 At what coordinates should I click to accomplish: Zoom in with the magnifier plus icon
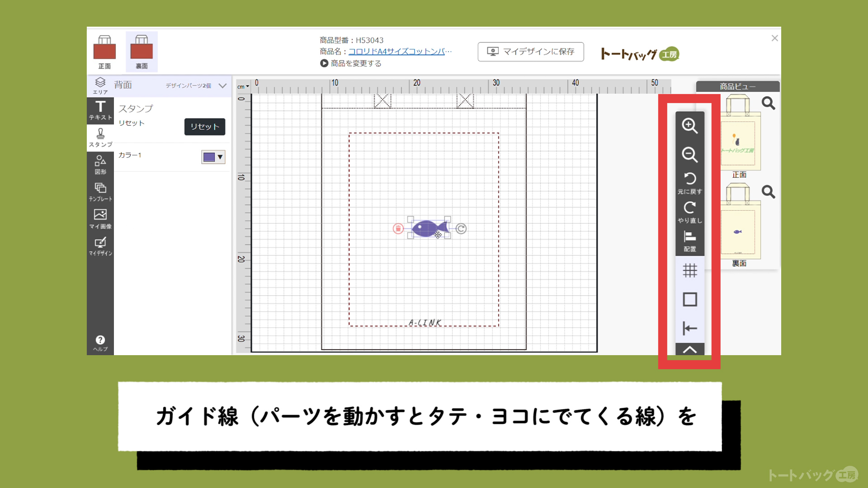pyautogui.click(x=690, y=126)
